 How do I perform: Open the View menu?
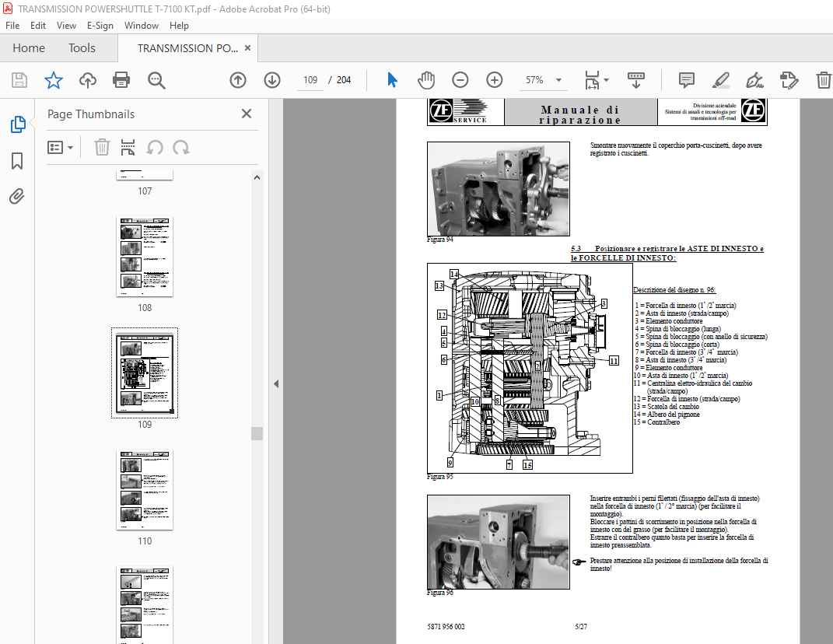[66, 26]
